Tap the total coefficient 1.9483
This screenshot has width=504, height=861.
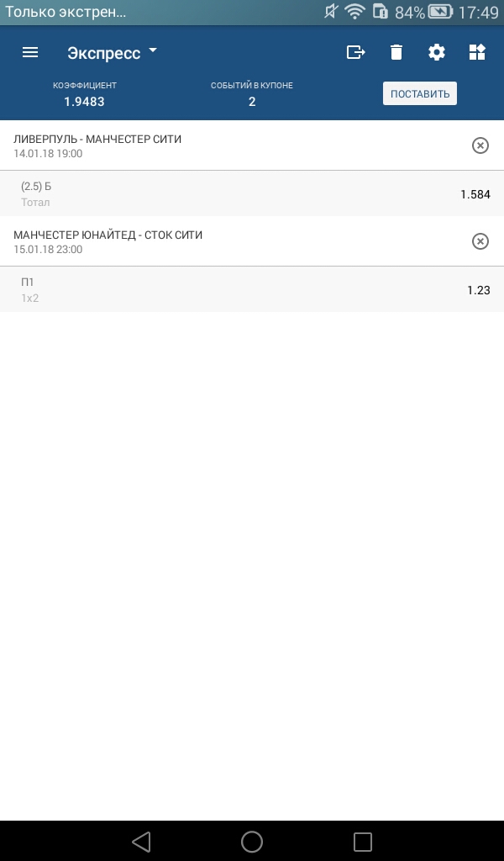point(84,102)
